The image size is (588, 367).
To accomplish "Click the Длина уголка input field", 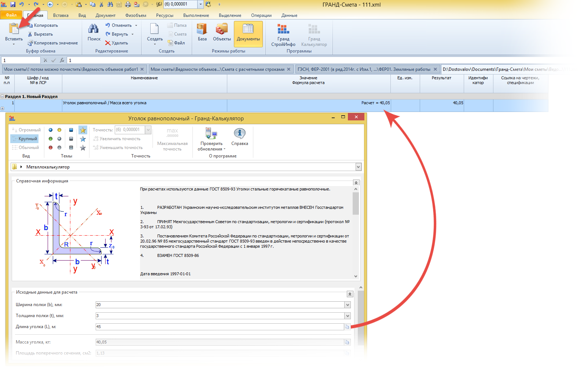I will (220, 327).
